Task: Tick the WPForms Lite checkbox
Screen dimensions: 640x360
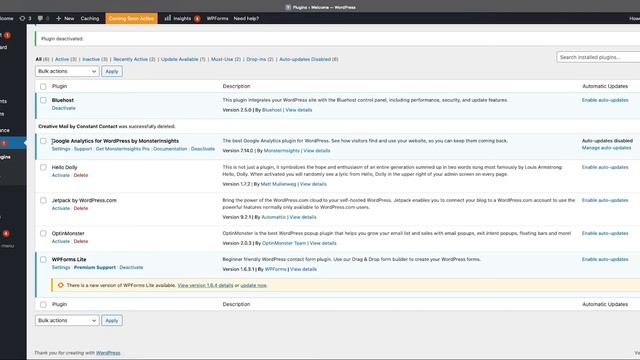Action: (43, 259)
